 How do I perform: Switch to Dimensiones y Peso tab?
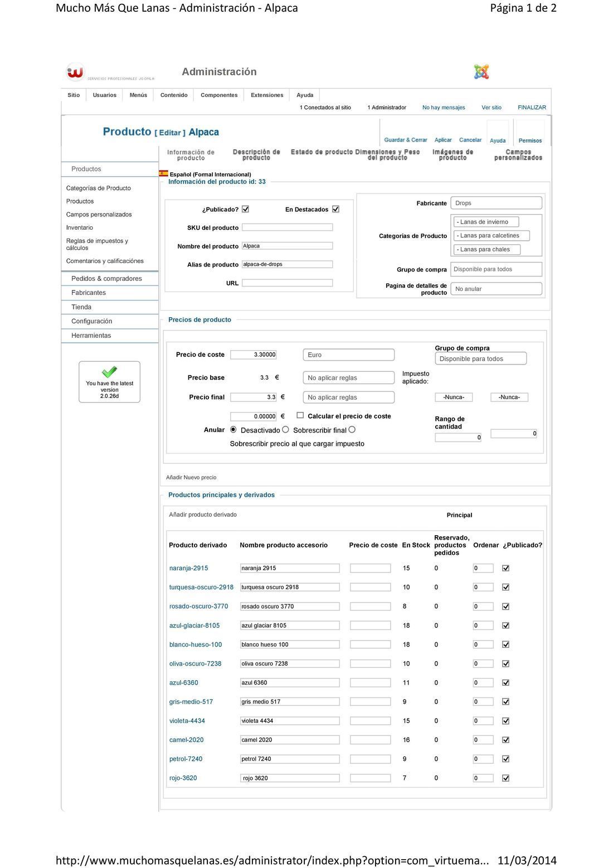(387, 155)
